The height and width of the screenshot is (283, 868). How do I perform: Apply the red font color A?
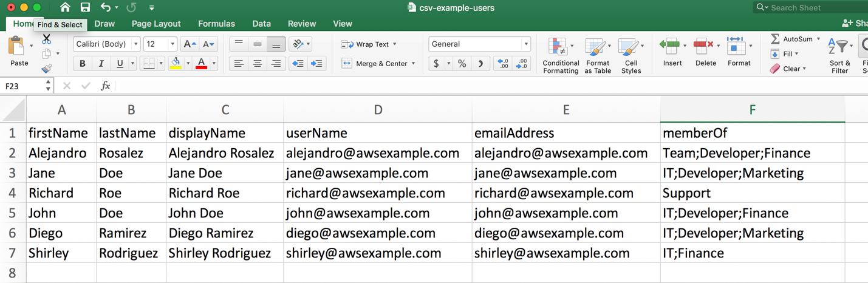coord(201,63)
